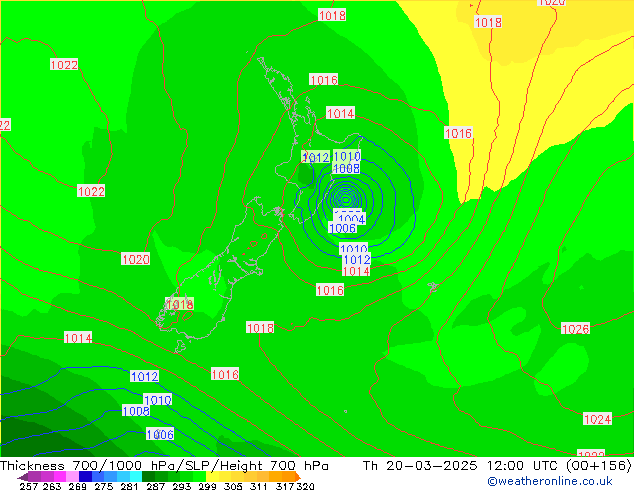Click the centre of the low-pressure system

[x=346, y=199]
